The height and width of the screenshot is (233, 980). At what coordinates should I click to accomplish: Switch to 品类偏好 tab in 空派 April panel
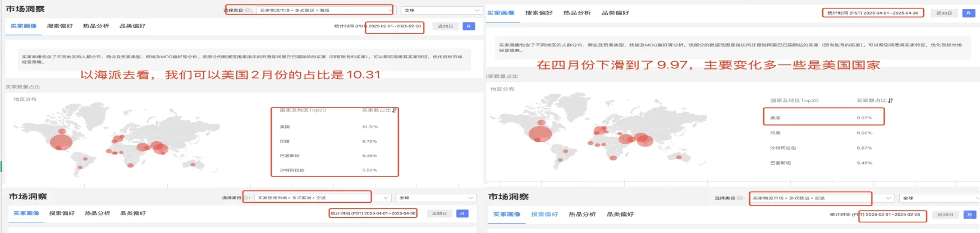133,213
